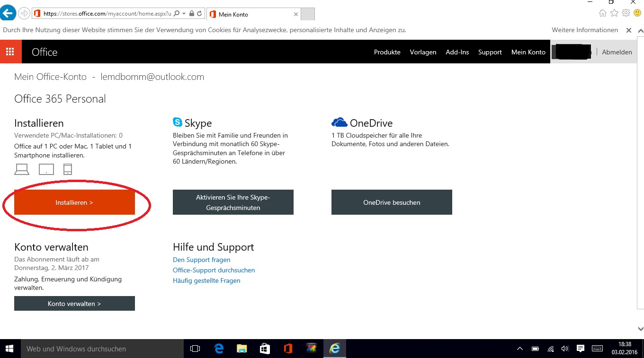
Task: Open favorites via the star icon
Action: pos(614,13)
